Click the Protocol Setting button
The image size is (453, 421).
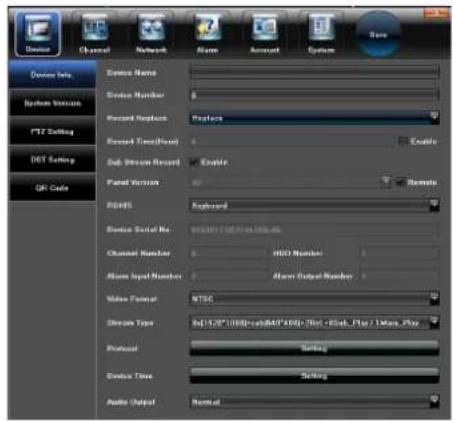pos(314,348)
